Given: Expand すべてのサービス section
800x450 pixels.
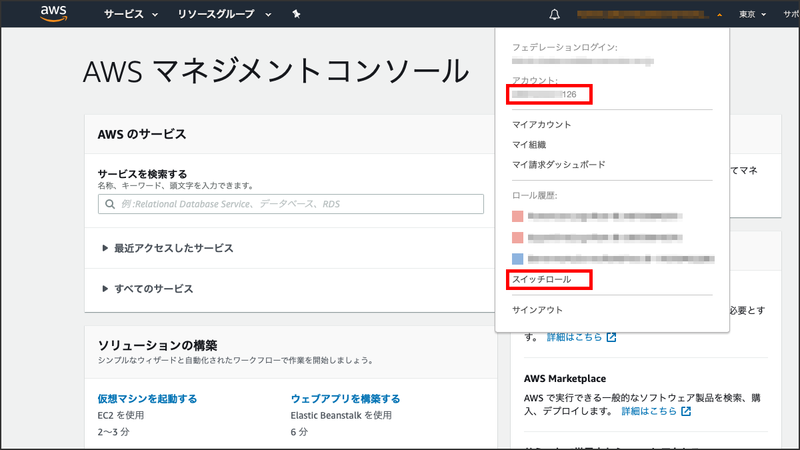Looking at the screenshot, I should click(147, 289).
